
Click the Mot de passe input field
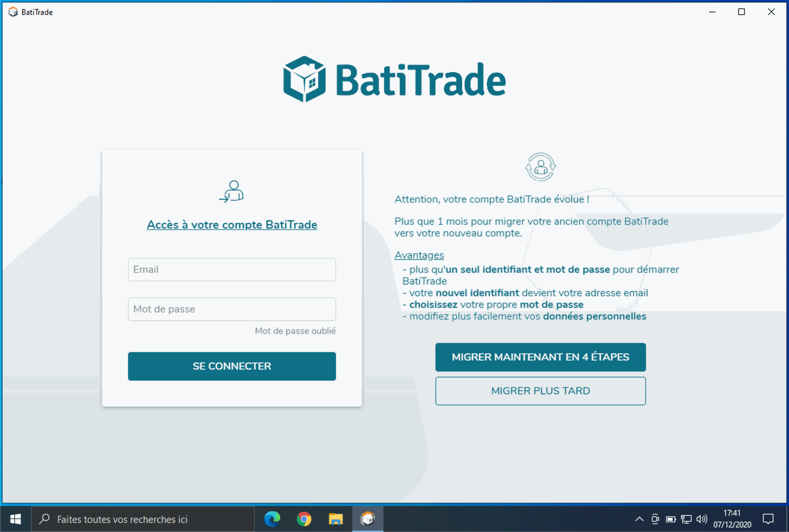[x=232, y=309]
